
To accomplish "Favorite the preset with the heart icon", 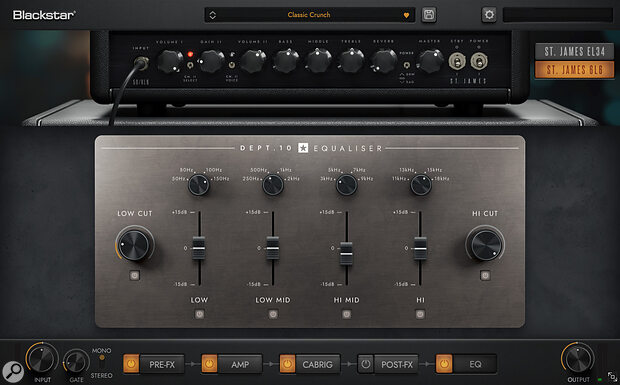I will 406,15.
